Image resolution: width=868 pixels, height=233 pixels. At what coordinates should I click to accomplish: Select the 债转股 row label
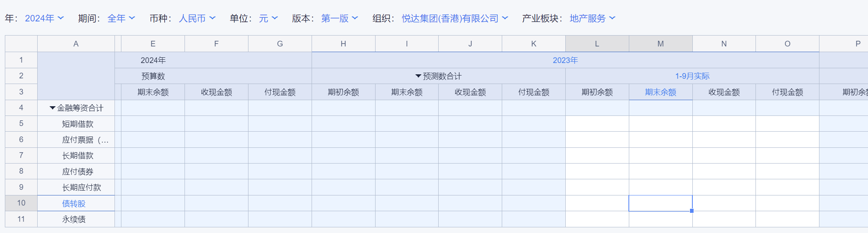[74, 204]
